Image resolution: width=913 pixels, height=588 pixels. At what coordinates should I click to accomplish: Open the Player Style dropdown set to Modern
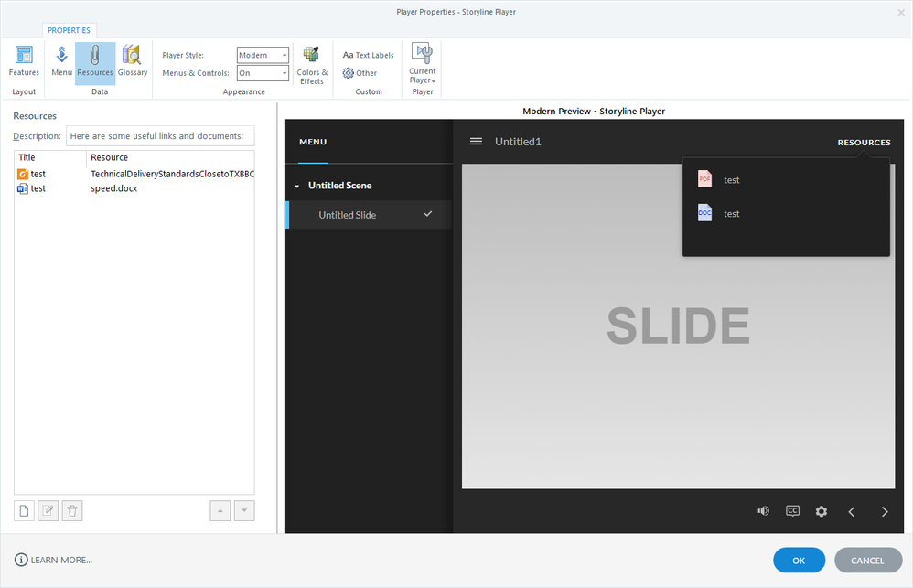(x=263, y=55)
